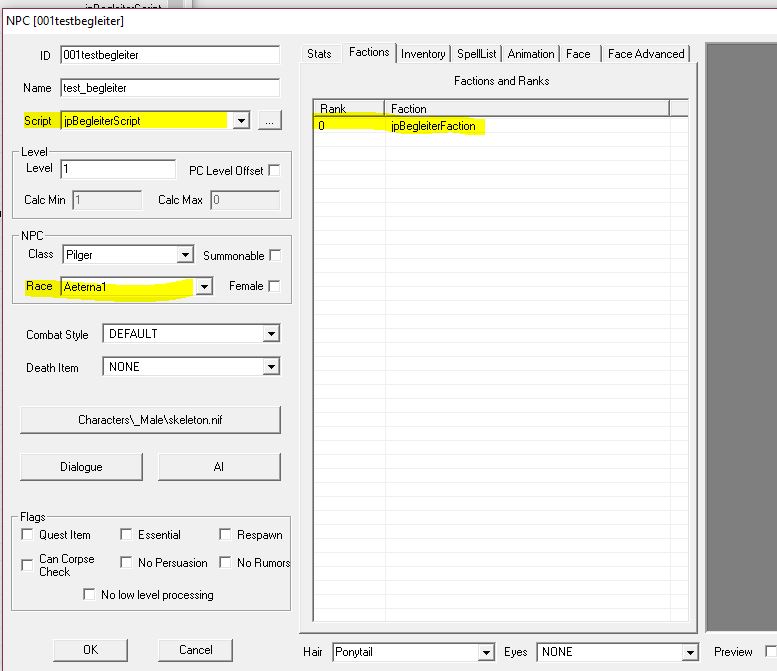Click the script browse ellipsis button
777x671 pixels.
[269, 121]
